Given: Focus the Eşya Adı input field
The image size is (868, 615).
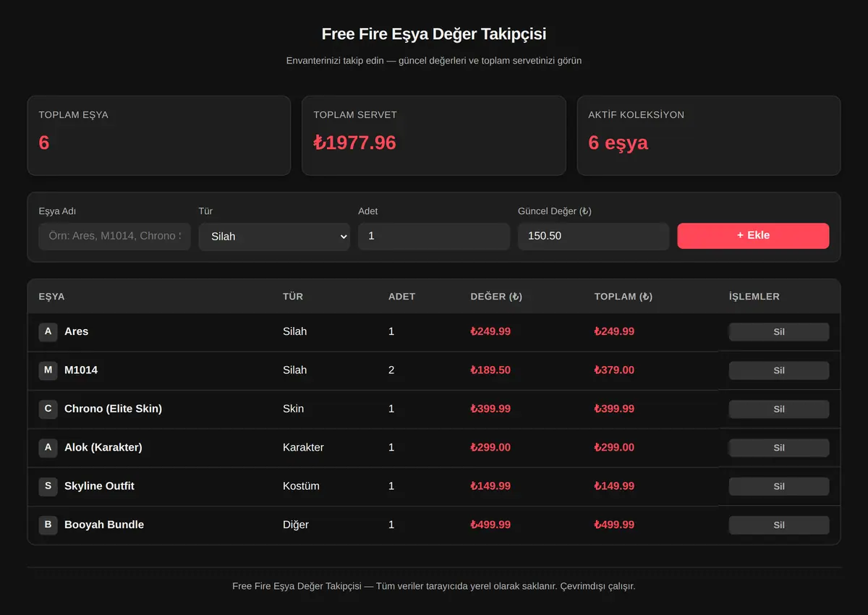Looking at the screenshot, I should click(114, 237).
